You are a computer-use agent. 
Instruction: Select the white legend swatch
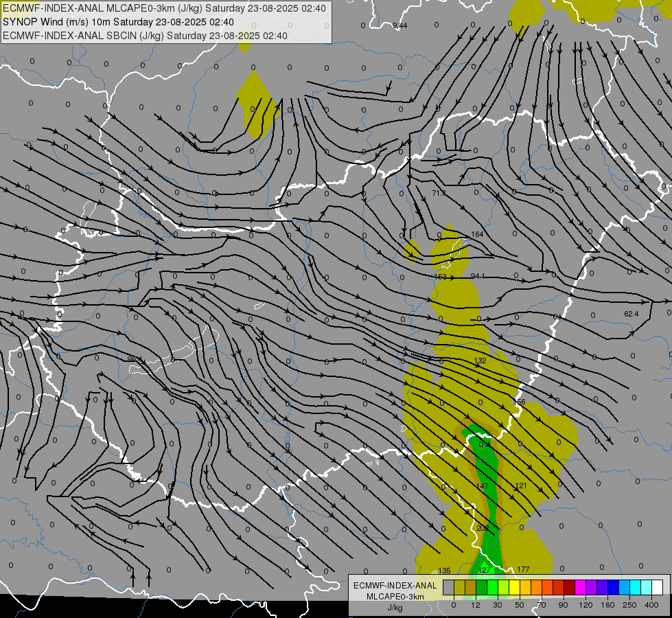[x=658, y=587]
